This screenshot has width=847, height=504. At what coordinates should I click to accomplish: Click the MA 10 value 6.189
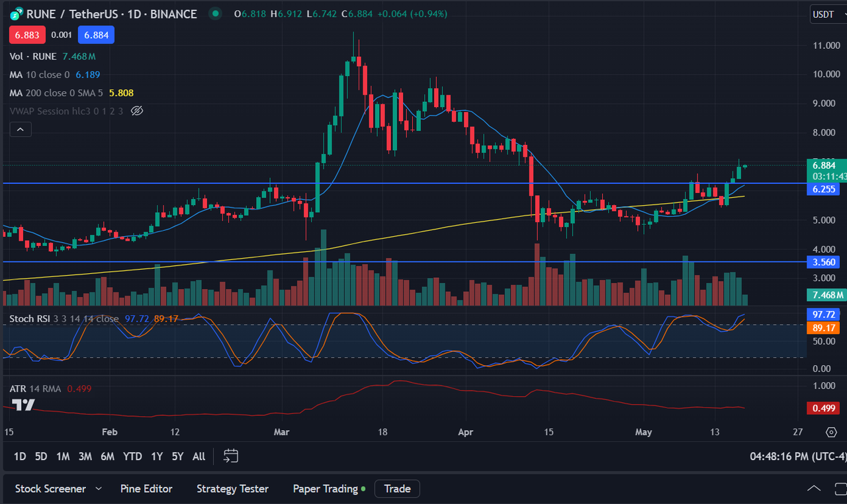point(88,75)
